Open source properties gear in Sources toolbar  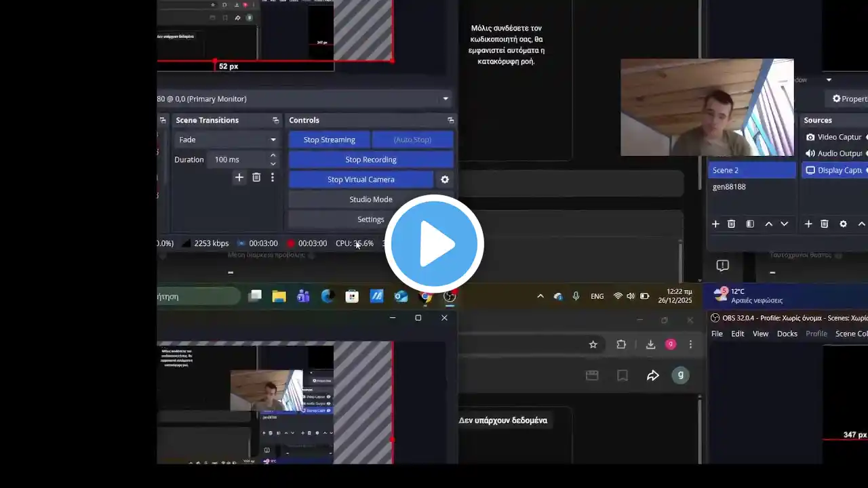tap(843, 224)
